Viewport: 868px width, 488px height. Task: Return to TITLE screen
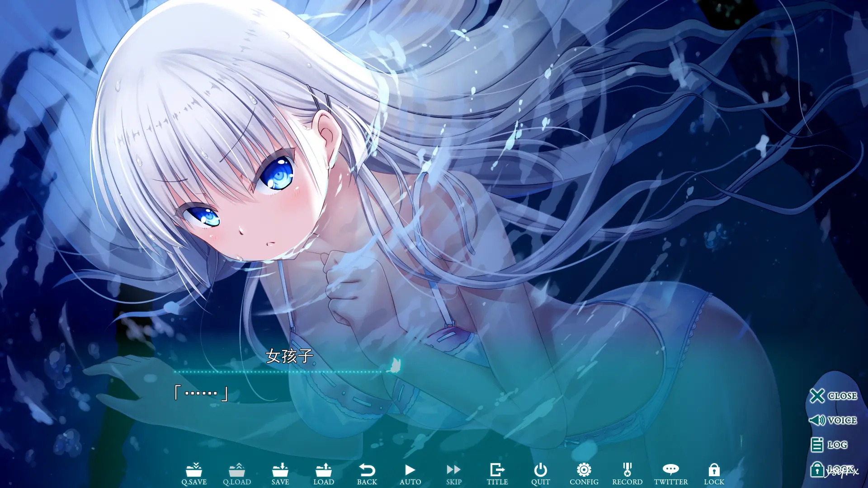497,474
